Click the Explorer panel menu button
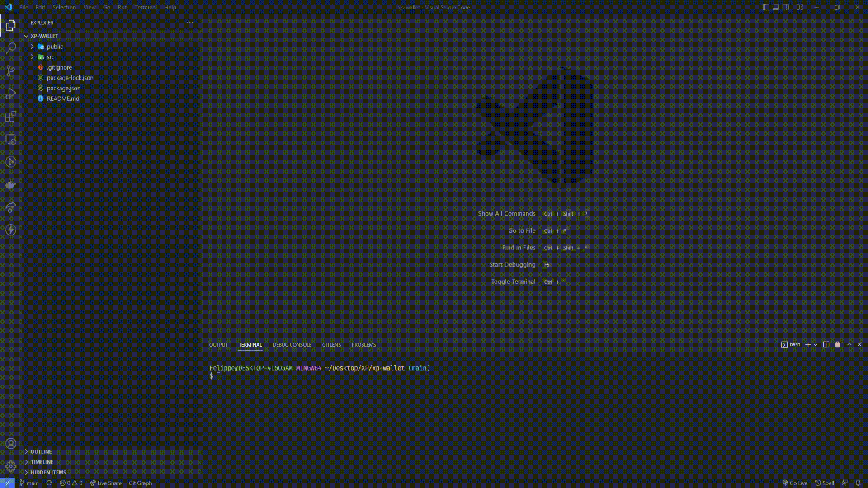Screen dimensions: 868x488 click(x=189, y=22)
